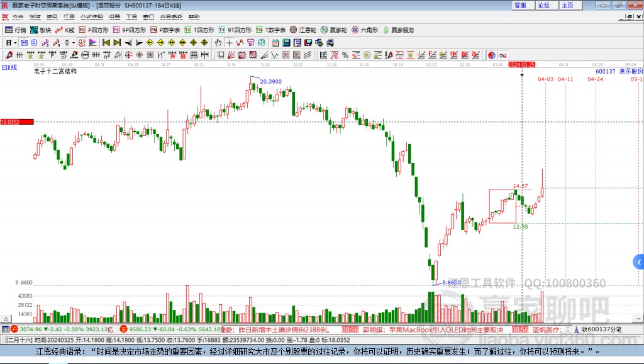
Task: Click the 收600137分笔 status entry
Action: [x=601, y=329]
